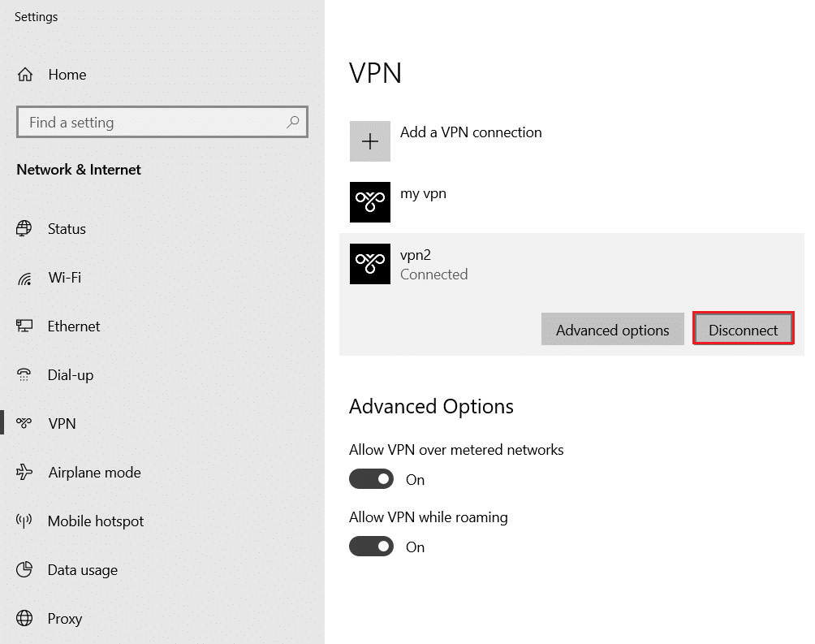Select the Wi-Fi icon in sidebar
The width and height of the screenshot is (815, 644).
click(25, 277)
